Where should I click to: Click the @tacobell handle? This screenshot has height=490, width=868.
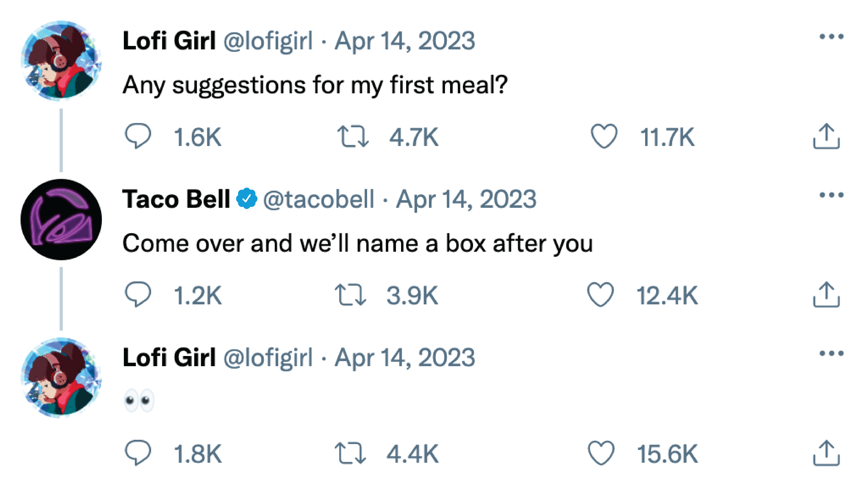click(318, 199)
